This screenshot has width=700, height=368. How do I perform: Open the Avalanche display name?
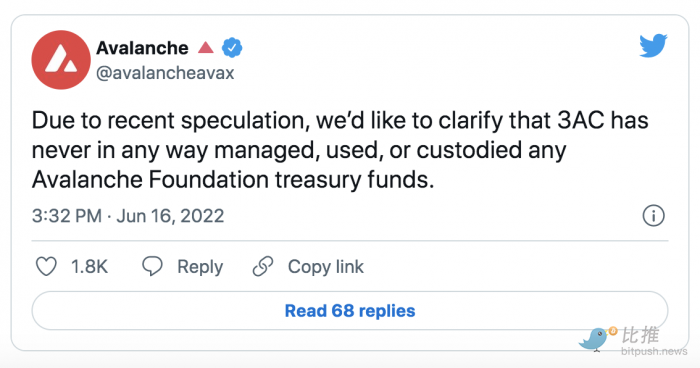[x=142, y=48]
